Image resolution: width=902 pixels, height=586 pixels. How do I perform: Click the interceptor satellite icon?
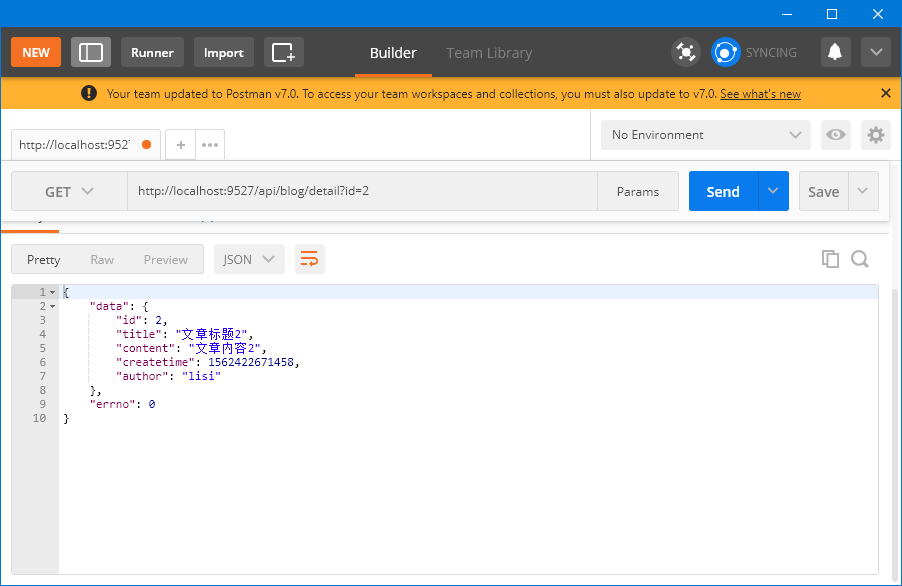pos(686,52)
